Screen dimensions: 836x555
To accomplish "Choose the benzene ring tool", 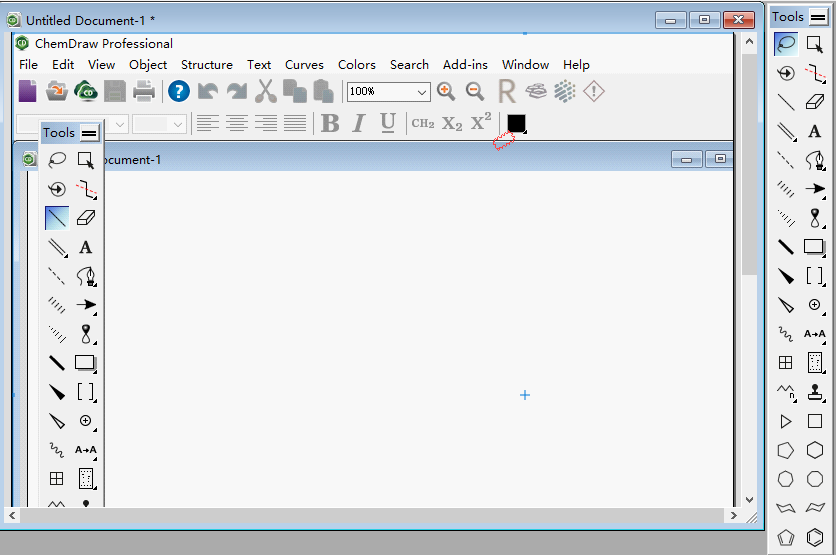I will click(815, 537).
